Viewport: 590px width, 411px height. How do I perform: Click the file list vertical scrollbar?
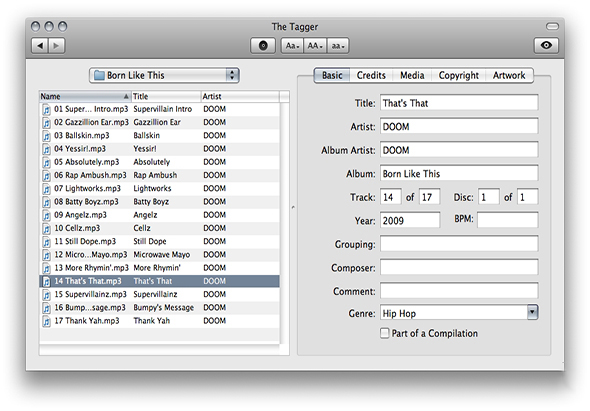point(285,222)
